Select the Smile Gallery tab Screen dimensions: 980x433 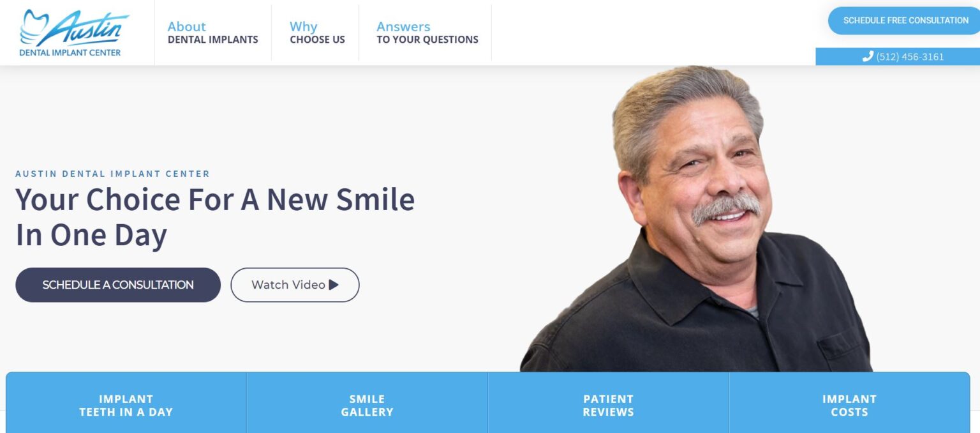[367, 405]
